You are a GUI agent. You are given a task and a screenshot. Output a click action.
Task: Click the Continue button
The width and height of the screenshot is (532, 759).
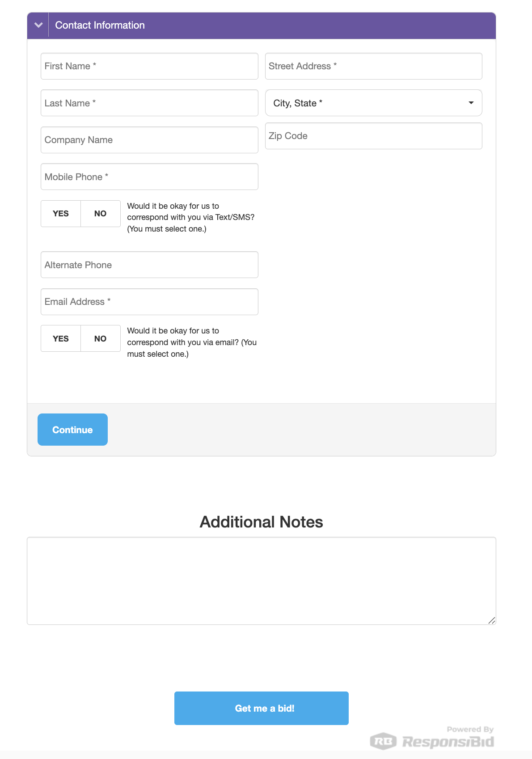pyautogui.click(x=72, y=430)
